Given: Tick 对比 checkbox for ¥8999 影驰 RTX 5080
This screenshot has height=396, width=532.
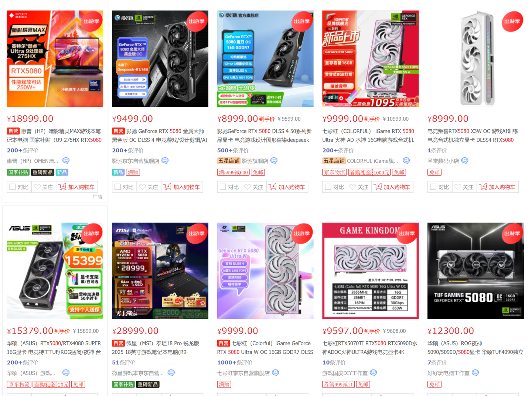Looking at the screenshot, I should pyautogui.click(x=223, y=187).
